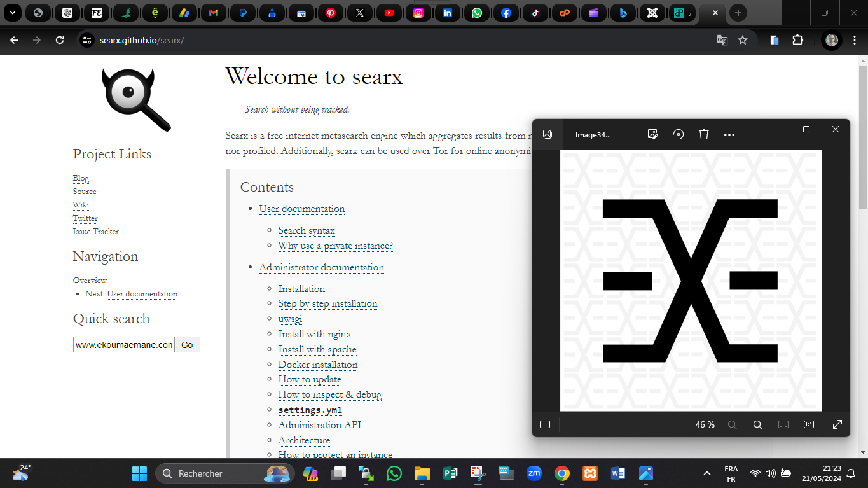This screenshot has width=868, height=488.
Task: Open File Explorer from the taskbar
Action: [422, 473]
